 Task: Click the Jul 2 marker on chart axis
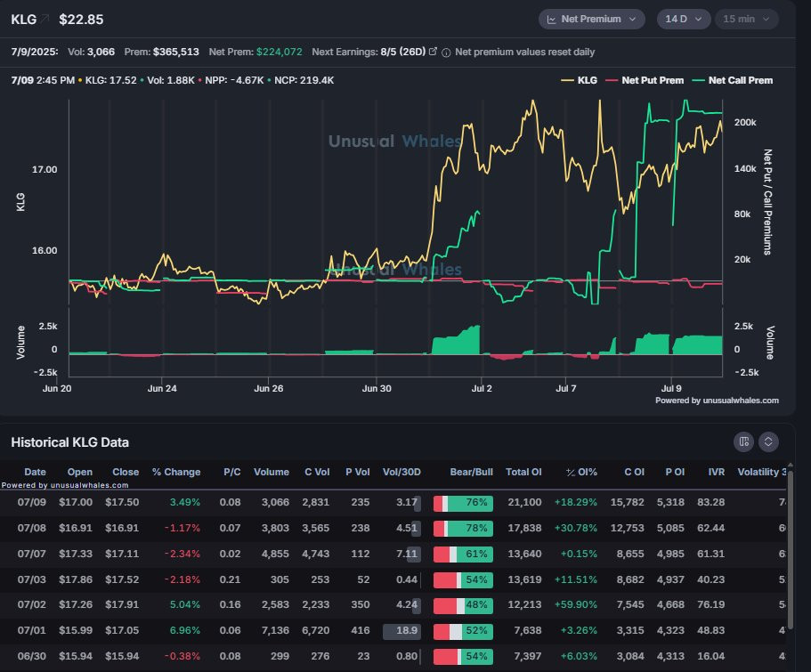coord(482,388)
